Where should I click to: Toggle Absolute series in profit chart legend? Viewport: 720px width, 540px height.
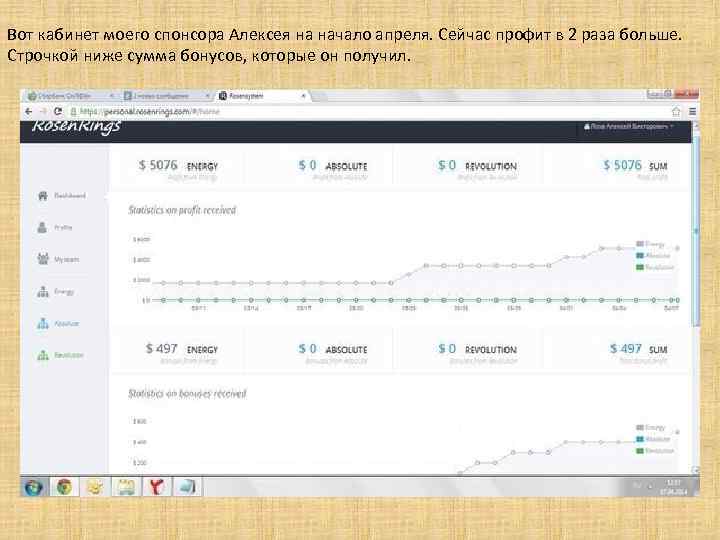click(653, 255)
